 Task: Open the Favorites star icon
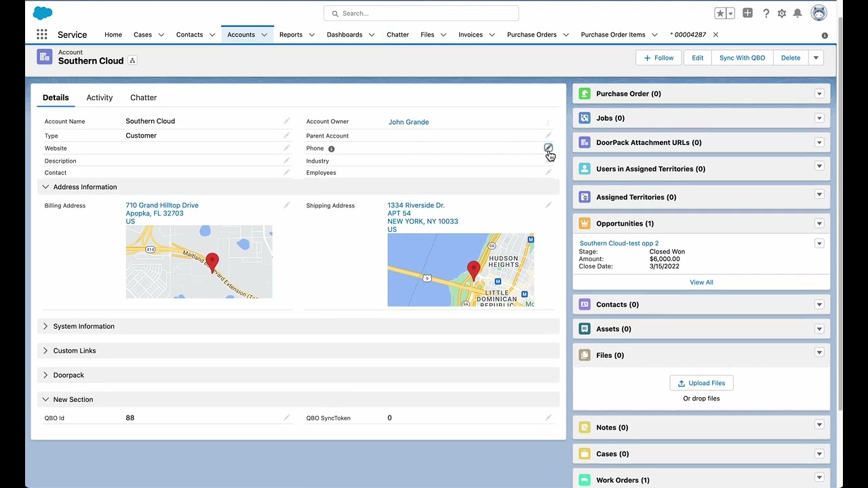pos(720,13)
